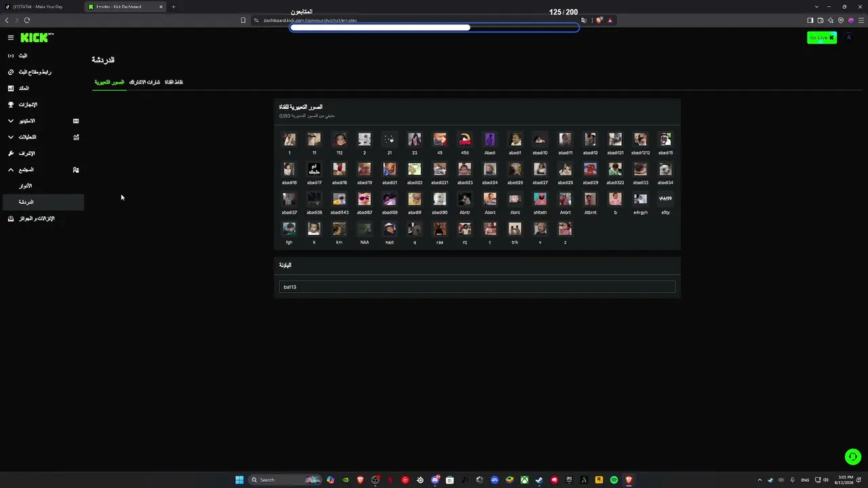Click the Analytics chart icon in sidebar
The width and height of the screenshot is (868, 488).
click(76, 137)
